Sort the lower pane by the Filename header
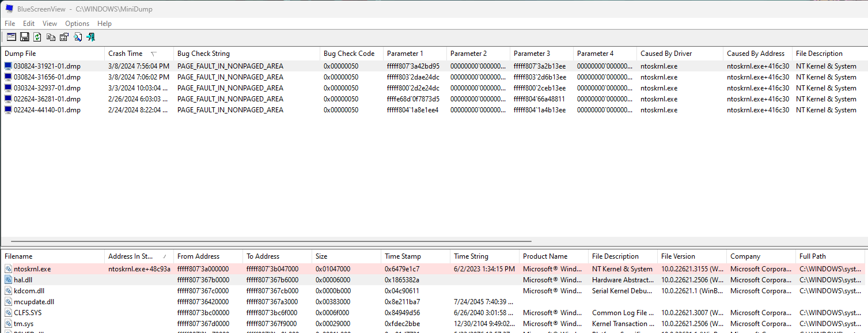This screenshot has height=333, width=868. (x=52, y=256)
